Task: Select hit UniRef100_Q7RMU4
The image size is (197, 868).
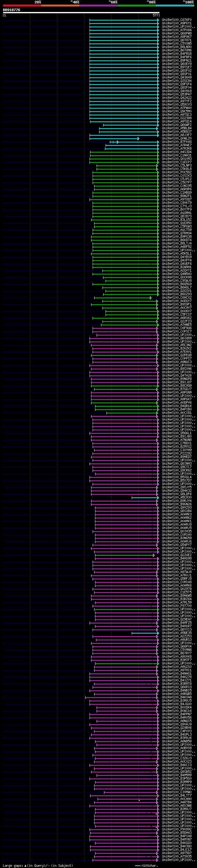Action: point(176,233)
